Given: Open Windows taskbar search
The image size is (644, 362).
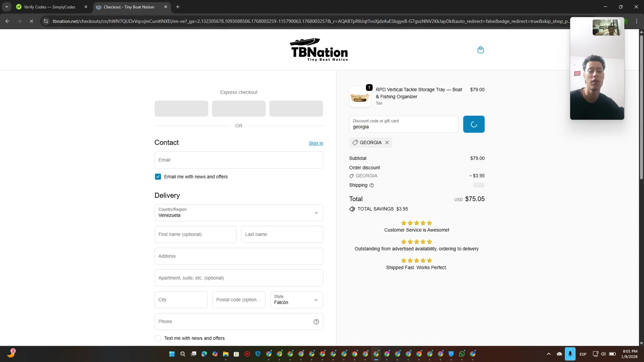Looking at the screenshot, I should pyautogui.click(x=182, y=354).
